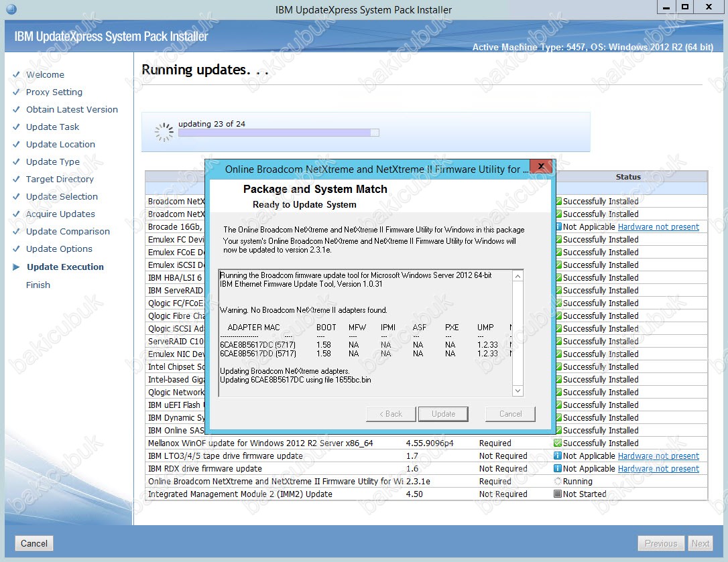Click the success icon in the Qlogic Network row
Image resolution: width=728 pixels, height=562 pixels.
(558, 392)
